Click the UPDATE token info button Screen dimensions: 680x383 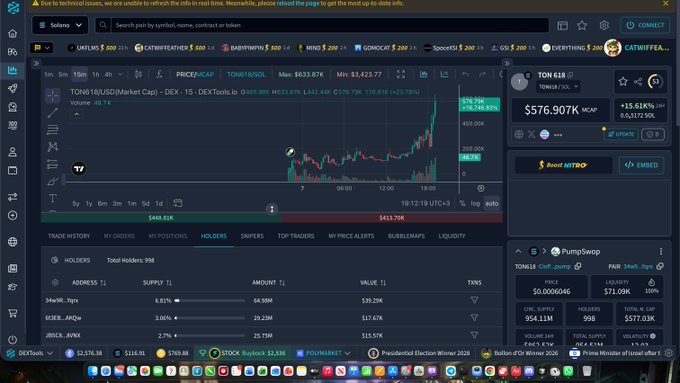621,134
